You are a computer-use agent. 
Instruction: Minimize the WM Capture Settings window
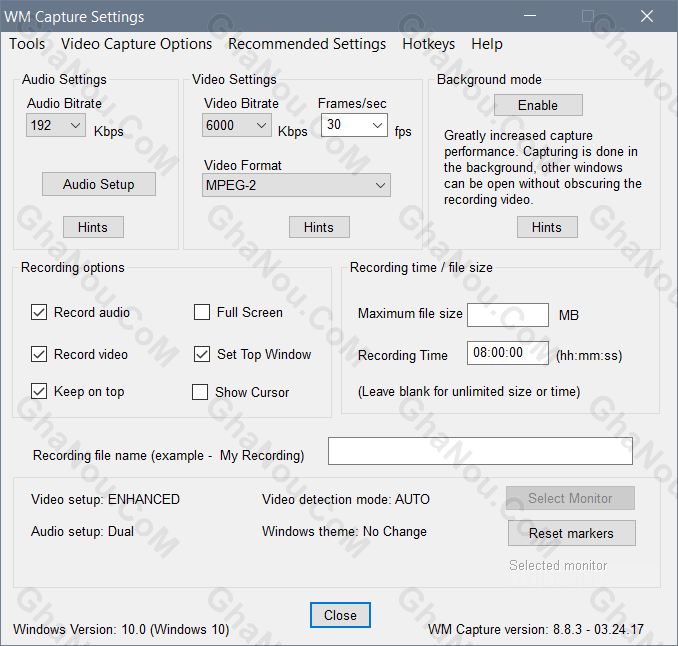click(530, 16)
